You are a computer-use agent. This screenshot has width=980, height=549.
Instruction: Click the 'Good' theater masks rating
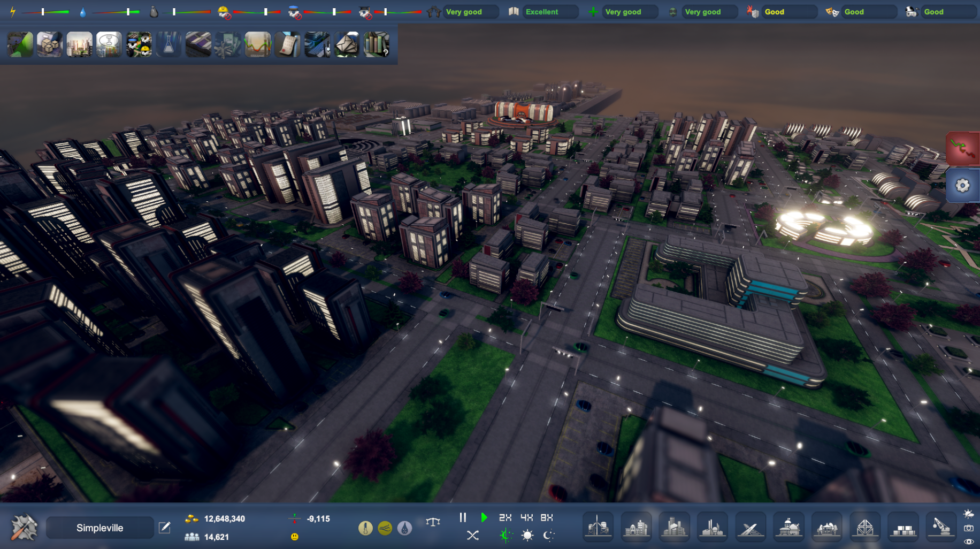(x=854, y=12)
